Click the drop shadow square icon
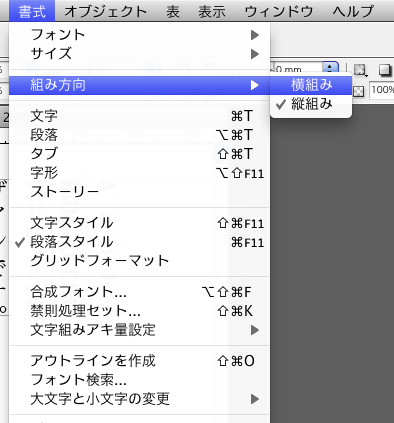 click(385, 70)
